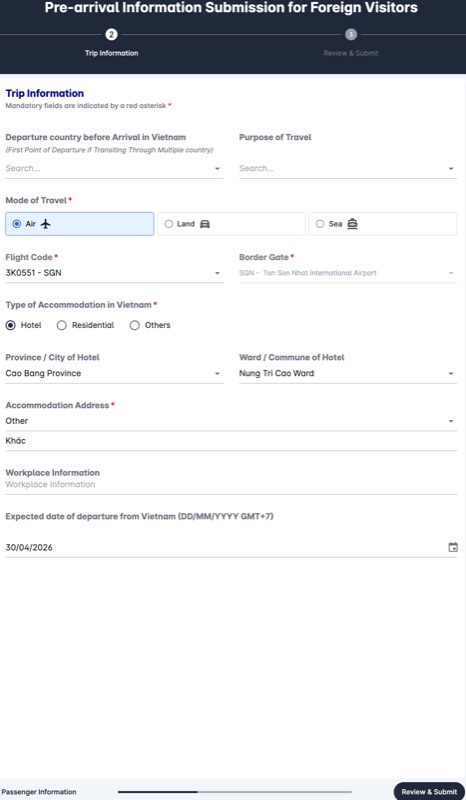Select the Land travel mode radio button
The image size is (466, 800).
coord(169,224)
